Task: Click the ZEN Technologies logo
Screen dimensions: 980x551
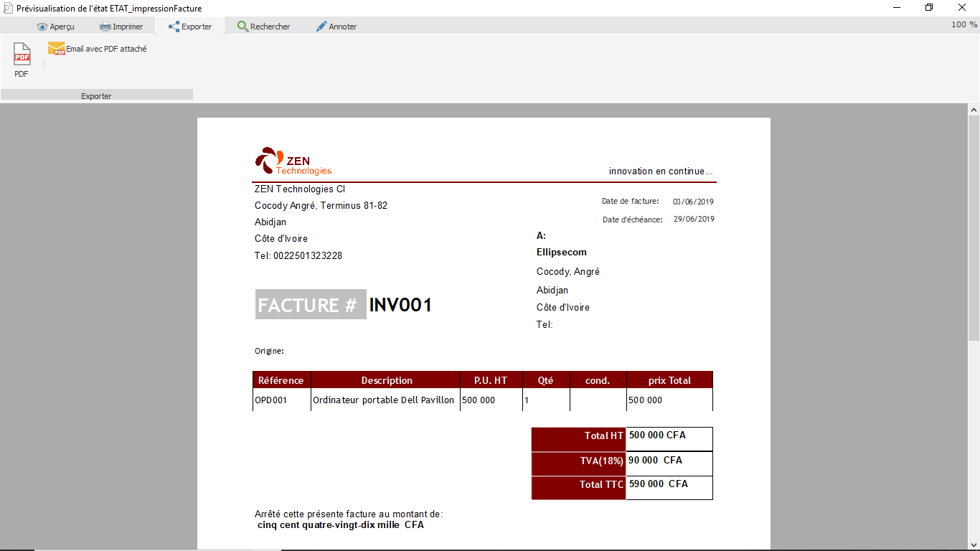Action: [293, 161]
